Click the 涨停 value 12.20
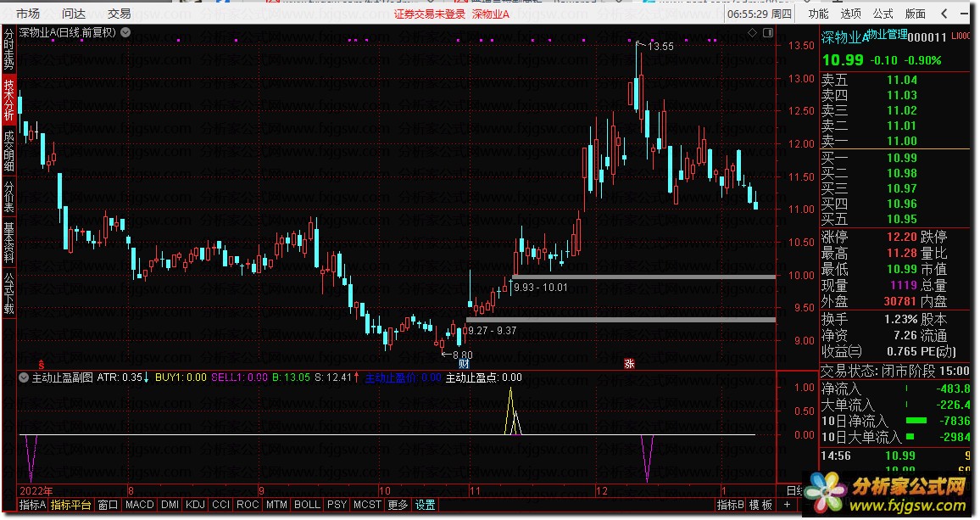The image size is (980, 520). [x=902, y=238]
